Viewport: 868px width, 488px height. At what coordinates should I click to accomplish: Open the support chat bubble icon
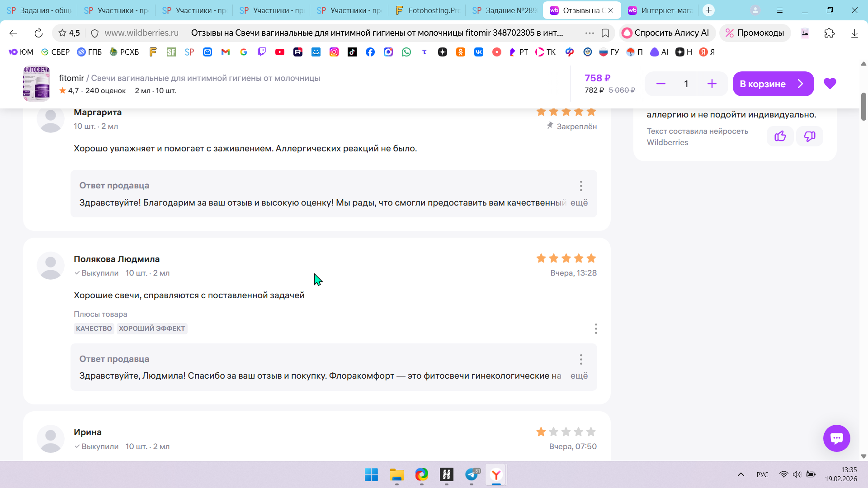click(836, 438)
